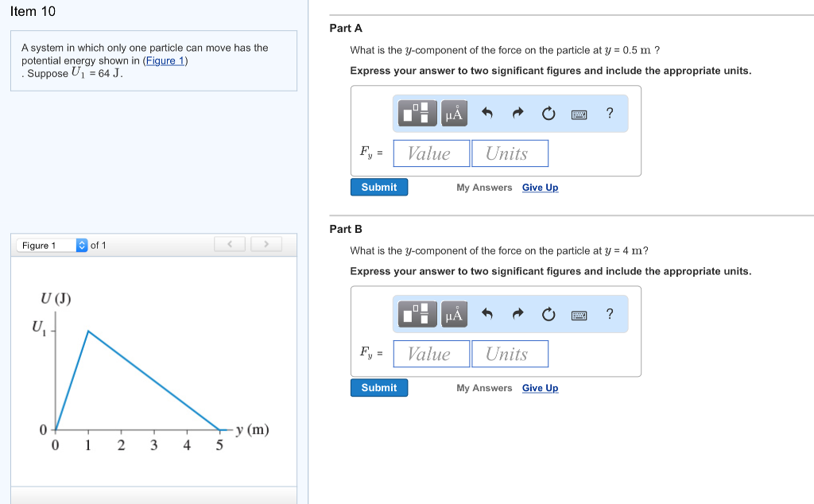Open Part A keyboard shortcuts icon
This screenshot has height=504, width=814.
pyautogui.click(x=579, y=113)
